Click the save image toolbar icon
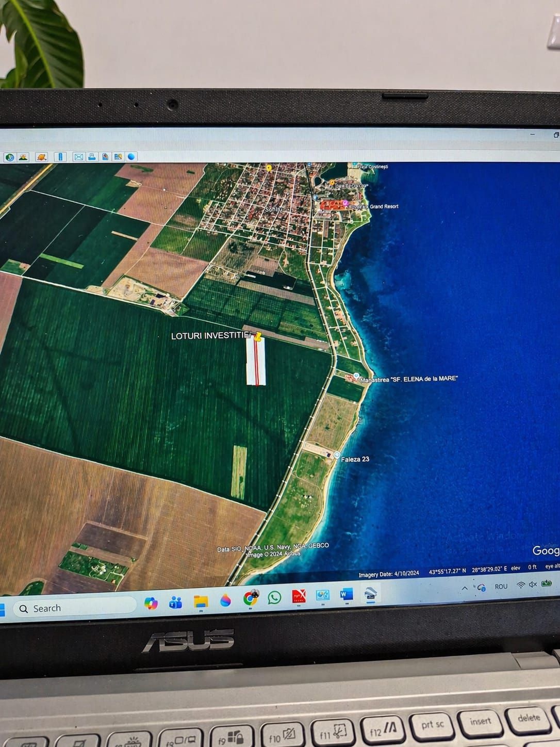 (x=105, y=157)
